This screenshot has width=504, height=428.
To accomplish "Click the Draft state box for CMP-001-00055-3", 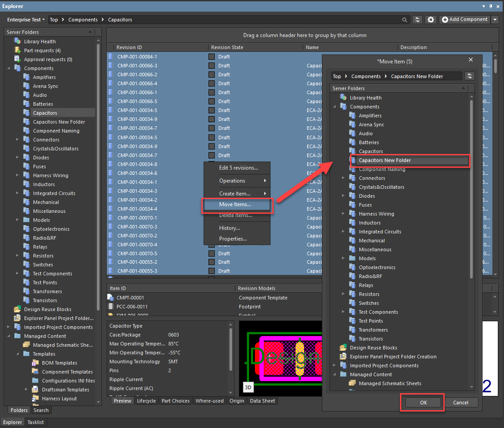I will pos(212,271).
